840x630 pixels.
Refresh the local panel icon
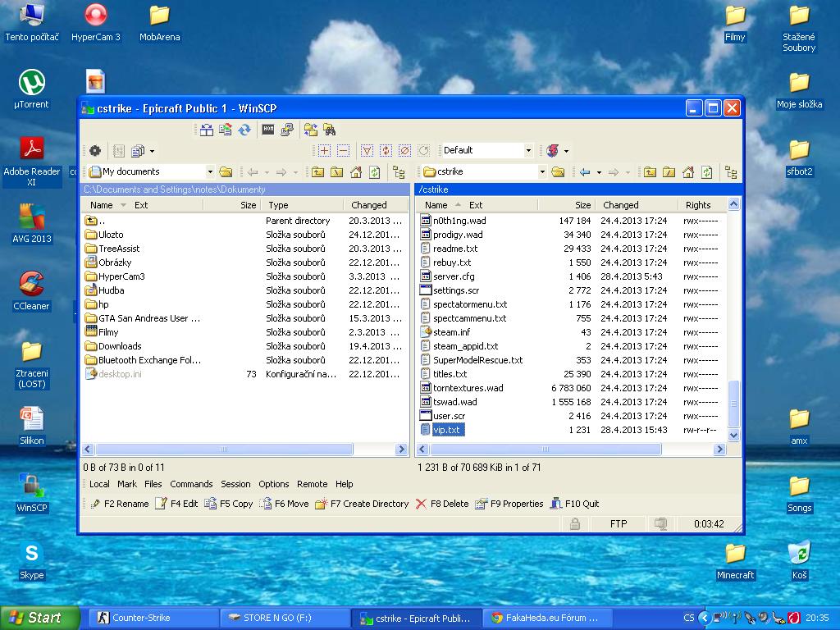point(375,172)
